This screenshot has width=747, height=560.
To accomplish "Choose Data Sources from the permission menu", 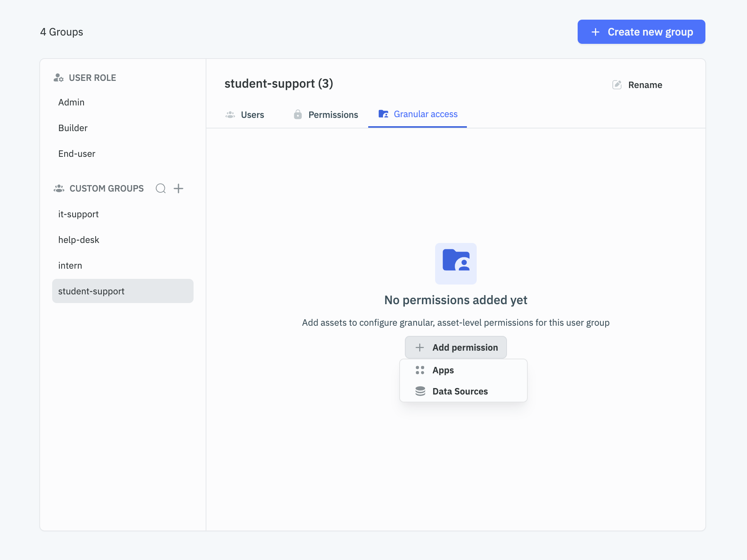I will point(460,391).
